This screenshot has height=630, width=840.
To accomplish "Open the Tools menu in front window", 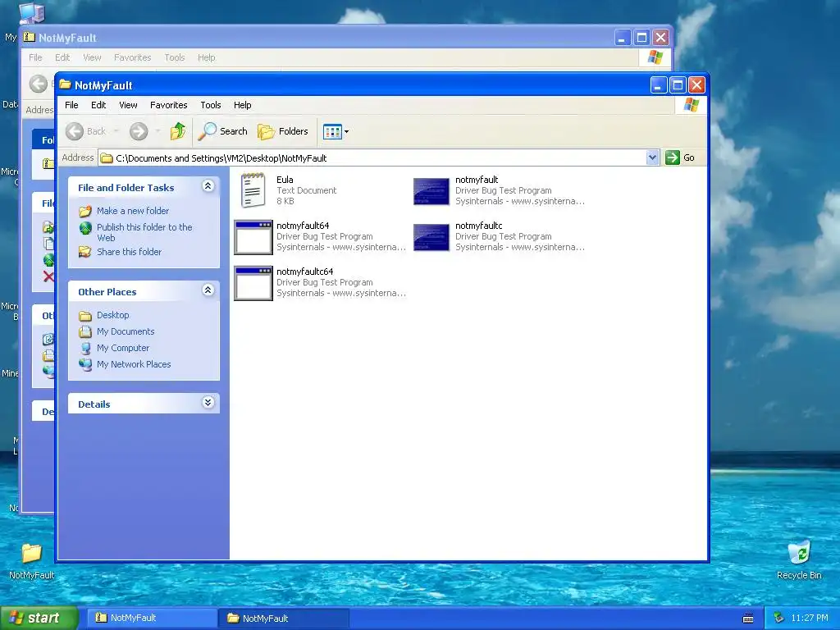I will tap(211, 105).
